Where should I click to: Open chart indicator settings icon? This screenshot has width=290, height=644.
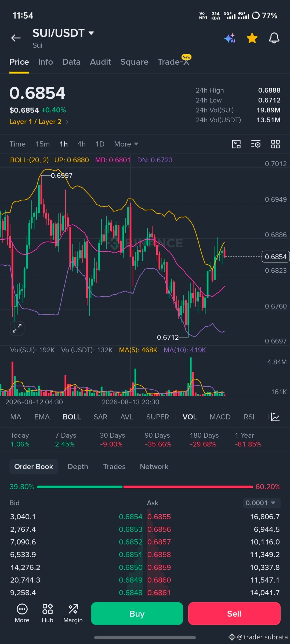point(256,144)
